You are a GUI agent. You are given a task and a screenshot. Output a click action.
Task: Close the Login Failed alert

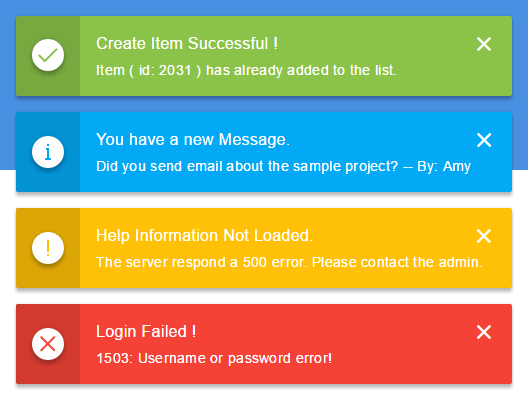click(484, 332)
